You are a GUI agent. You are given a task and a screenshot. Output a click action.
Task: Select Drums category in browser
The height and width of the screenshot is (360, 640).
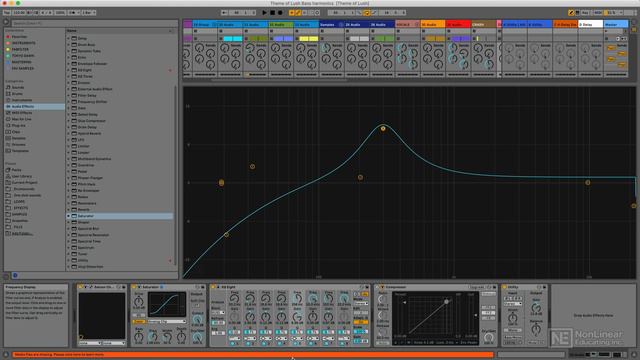17,94
